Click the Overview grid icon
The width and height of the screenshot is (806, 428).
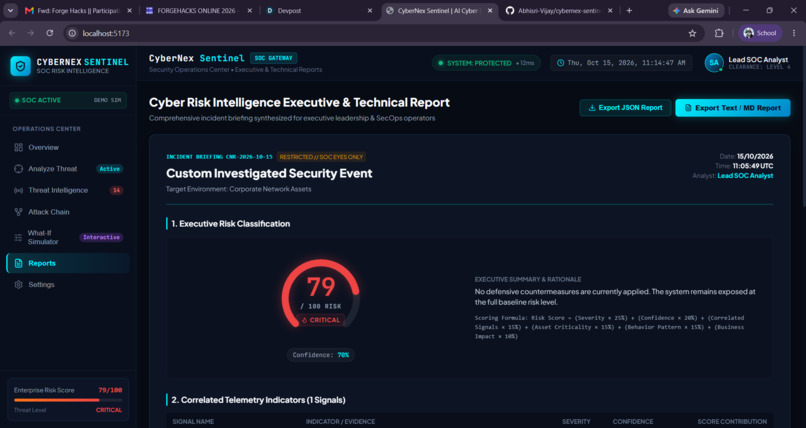click(19, 147)
